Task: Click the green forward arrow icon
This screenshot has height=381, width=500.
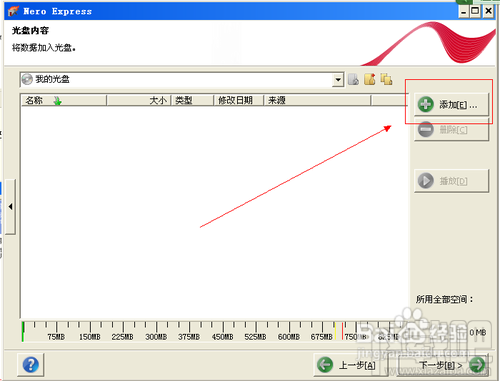Action: pyautogui.click(x=477, y=365)
